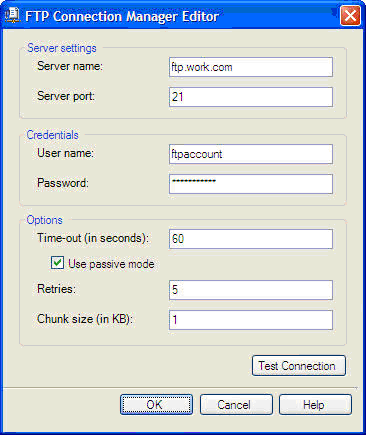Viewport: 366px width, 435px height.
Task: Click the Cancel button
Action: 236,405
